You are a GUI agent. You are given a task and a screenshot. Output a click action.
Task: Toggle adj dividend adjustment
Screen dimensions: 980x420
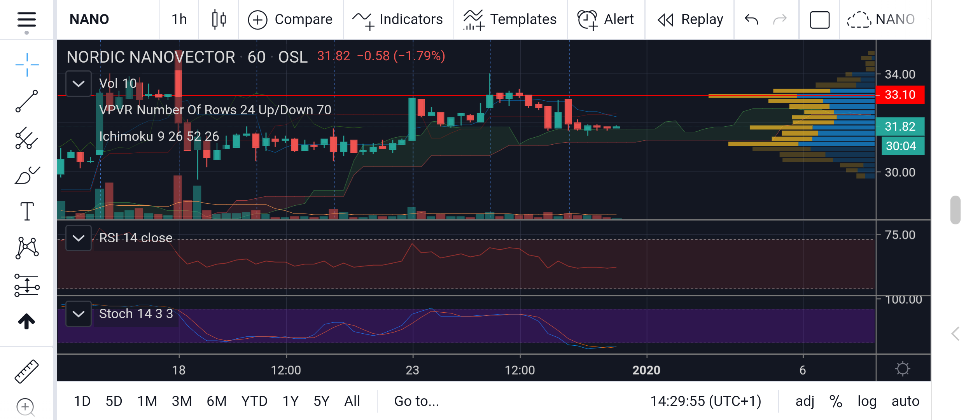coord(805,401)
